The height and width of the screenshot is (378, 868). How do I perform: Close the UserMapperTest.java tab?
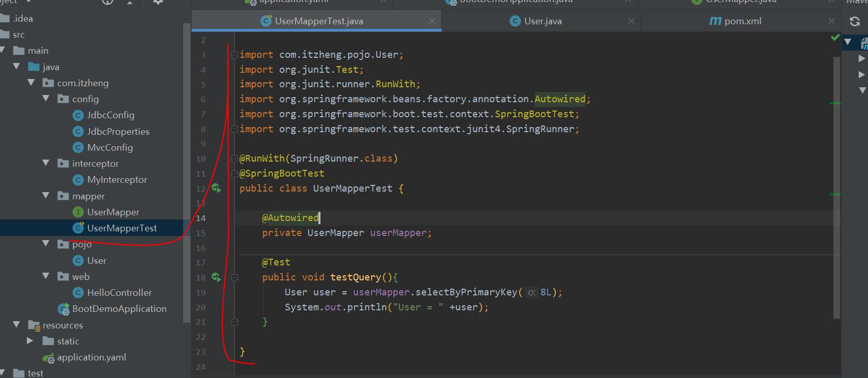click(x=432, y=21)
